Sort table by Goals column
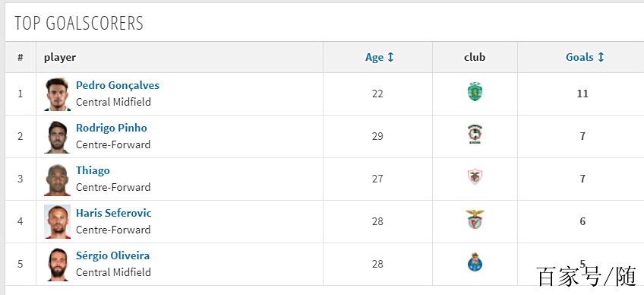The width and height of the screenshot is (644, 295). pos(585,57)
